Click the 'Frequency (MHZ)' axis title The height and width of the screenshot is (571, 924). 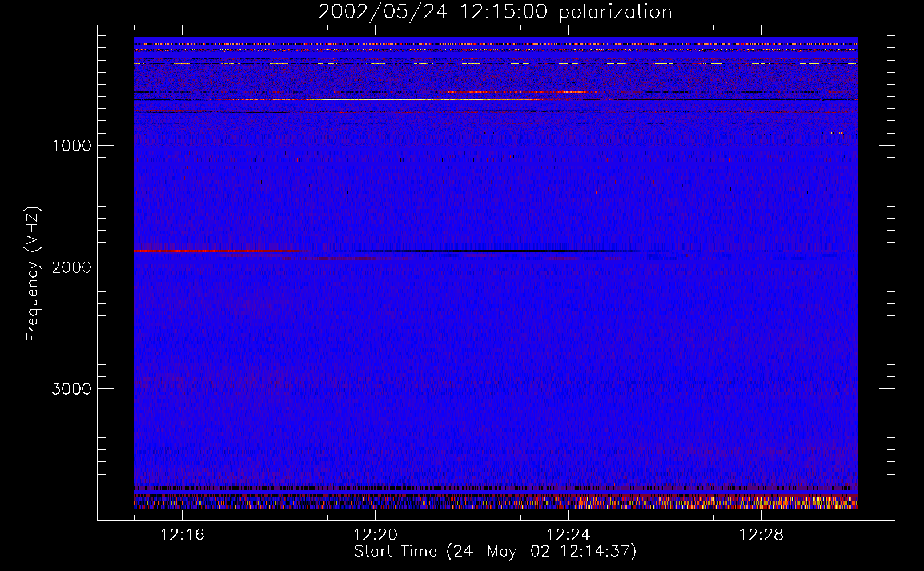click(32, 274)
